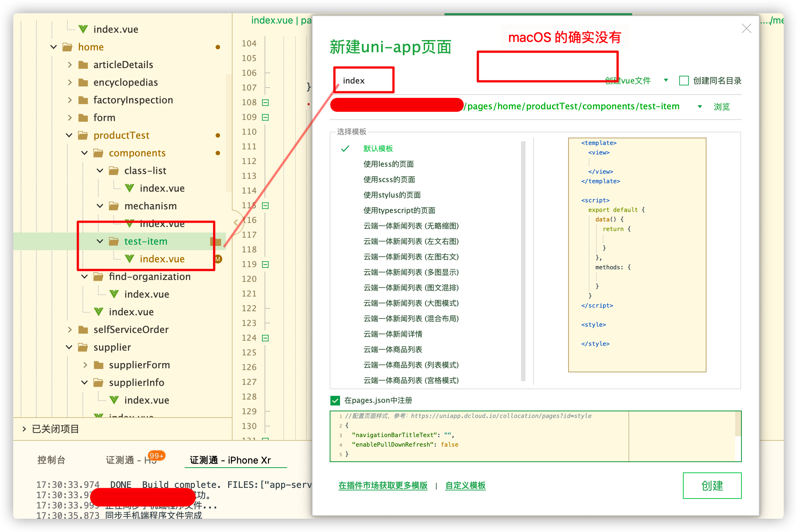Switch to the 控制台 tab
Viewport: 797px width, 532px height.
tap(51, 460)
